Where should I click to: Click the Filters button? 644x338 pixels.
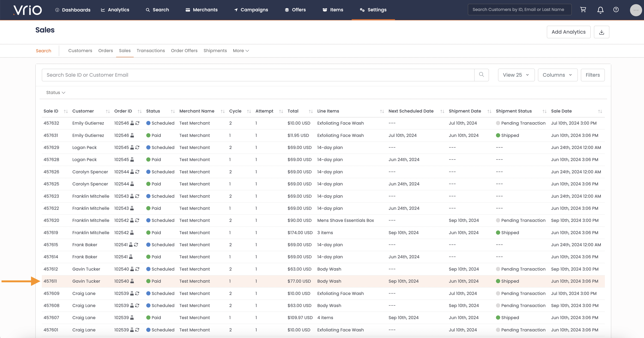(x=593, y=75)
